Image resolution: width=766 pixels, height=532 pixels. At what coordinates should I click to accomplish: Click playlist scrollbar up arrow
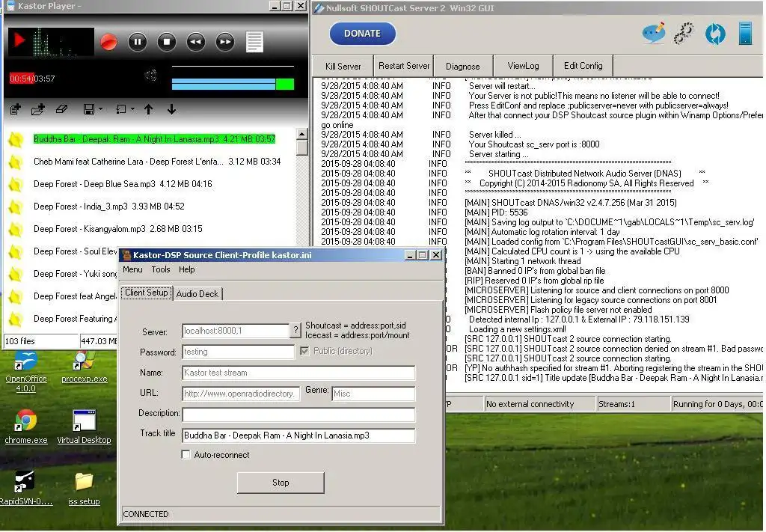click(302, 134)
